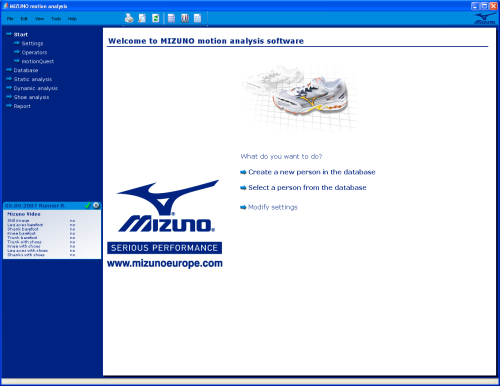The height and width of the screenshot is (386, 500).
Task: Click the round gray icon in the Runner R. panel header
Action: point(96,205)
